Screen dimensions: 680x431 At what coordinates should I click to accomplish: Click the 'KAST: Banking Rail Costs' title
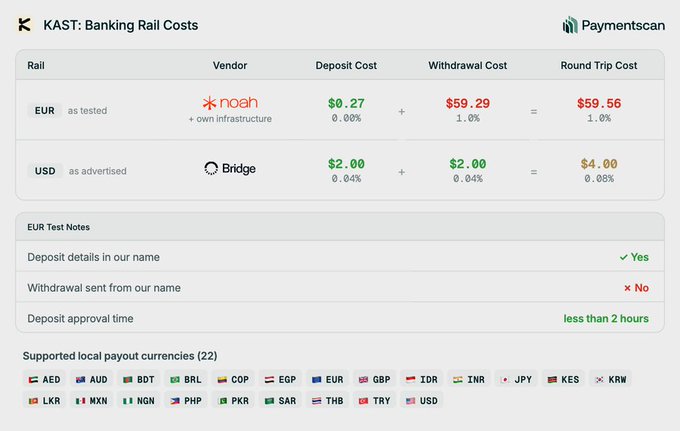121,25
